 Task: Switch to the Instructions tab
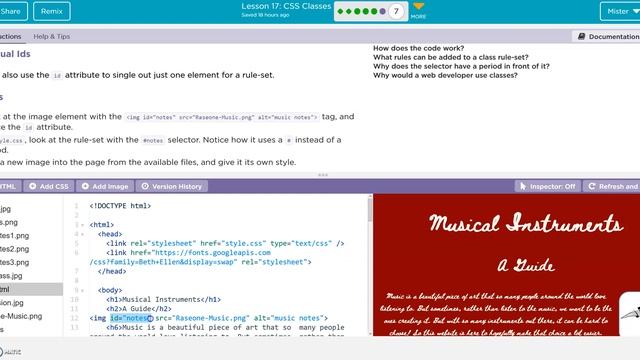click(x=11, y=36)
